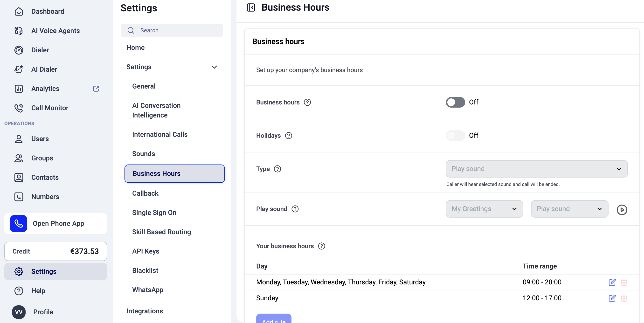Click the settings Search field
The height and width of the screenshot is (323, 644).
[x=172, y=30]
